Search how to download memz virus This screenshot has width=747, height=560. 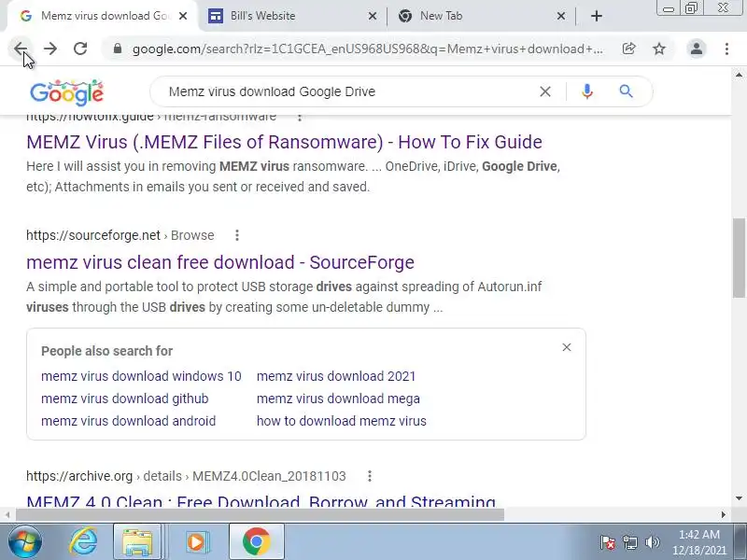(342, 421)
